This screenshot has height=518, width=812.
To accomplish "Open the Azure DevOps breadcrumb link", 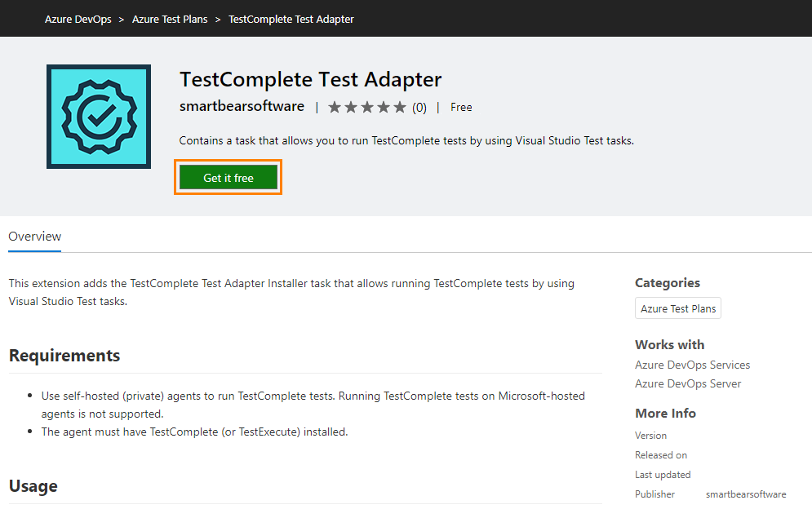I will click(78, 18).
